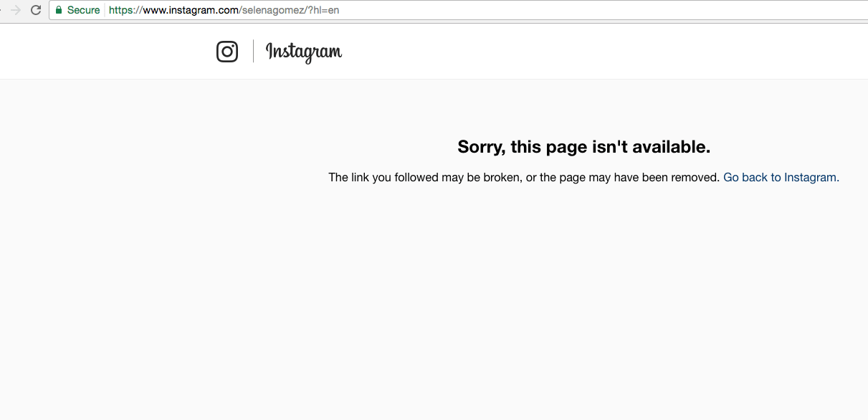Click the browser forward arrow
Screen dimensions: 868x420
pyautogui.click(x=16, y=10)
